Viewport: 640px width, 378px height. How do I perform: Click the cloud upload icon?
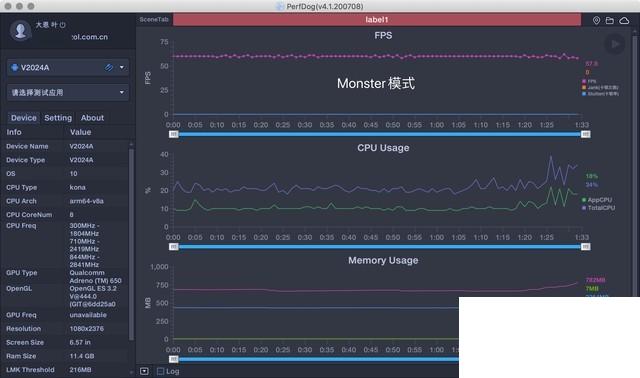pyautogui.click(x=624, y=20)
